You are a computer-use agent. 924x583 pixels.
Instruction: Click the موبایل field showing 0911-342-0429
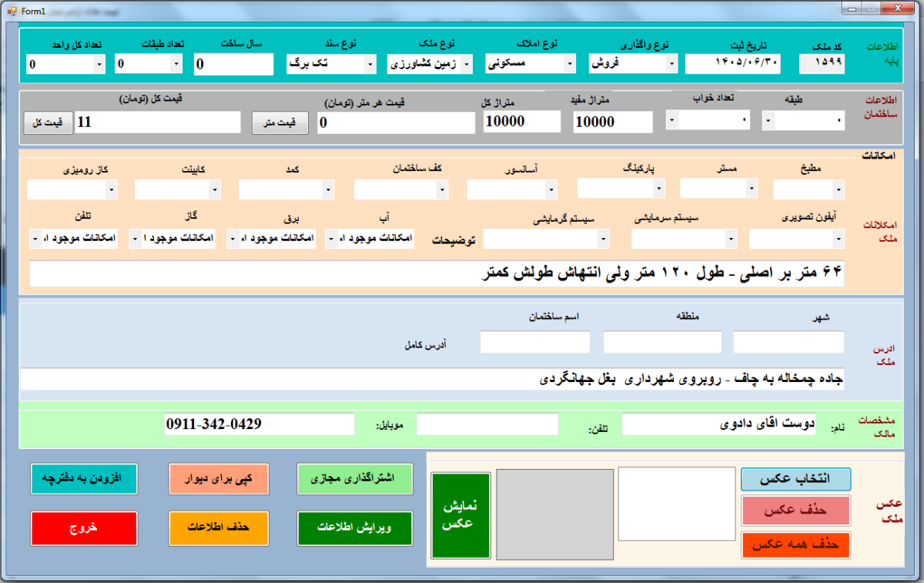(x=259, y=424)
